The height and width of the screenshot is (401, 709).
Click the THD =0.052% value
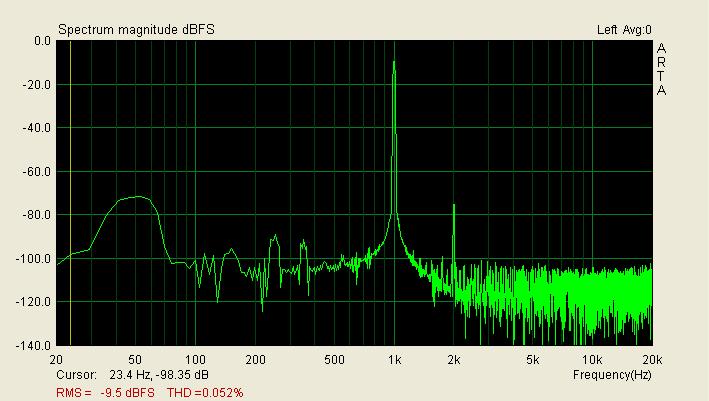(x=205, y=392)
